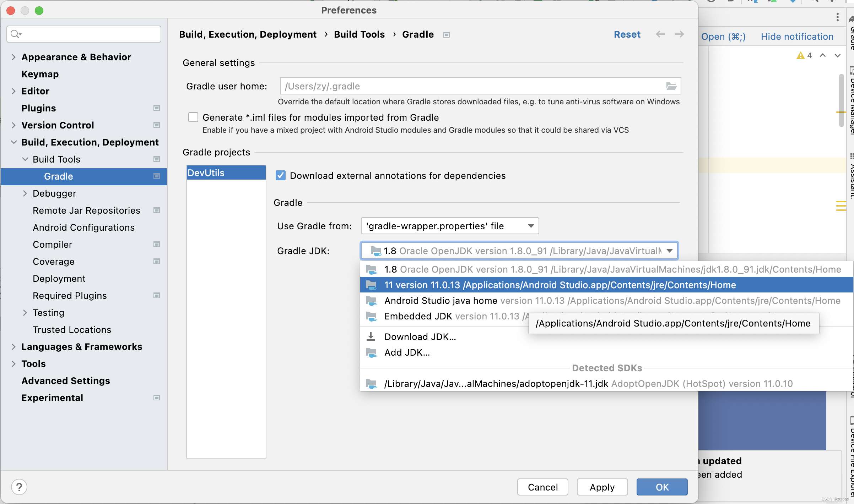
Task: Click JDK folder icon of adoptopenjdk-11 entry
Action: pyautogui.click(x=371, y=384)
